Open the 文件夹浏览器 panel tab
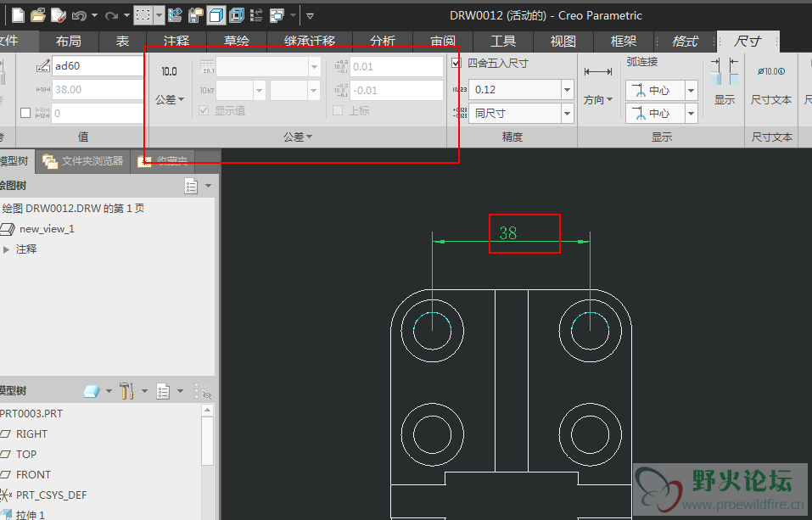Screen dimensions: 812x520 (83, 160)
